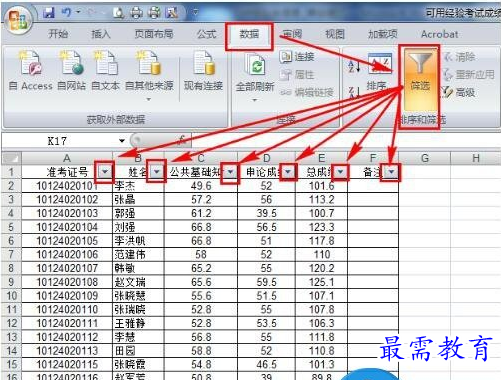This screenshot has width=501, height=380.
Task: Switch to the 插入 ribbon tab
Action: (x=101, y=34)
